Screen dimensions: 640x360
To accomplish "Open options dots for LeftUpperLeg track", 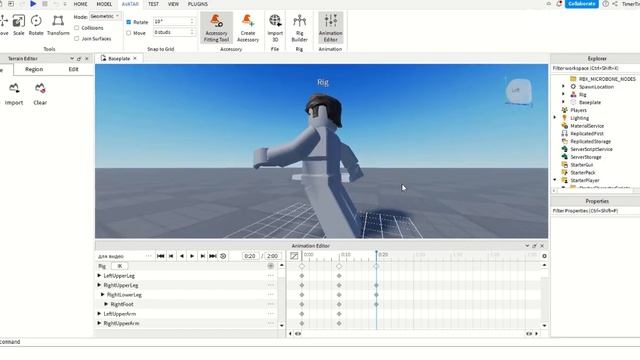I will pyautogui.click(x=271, y=276).
